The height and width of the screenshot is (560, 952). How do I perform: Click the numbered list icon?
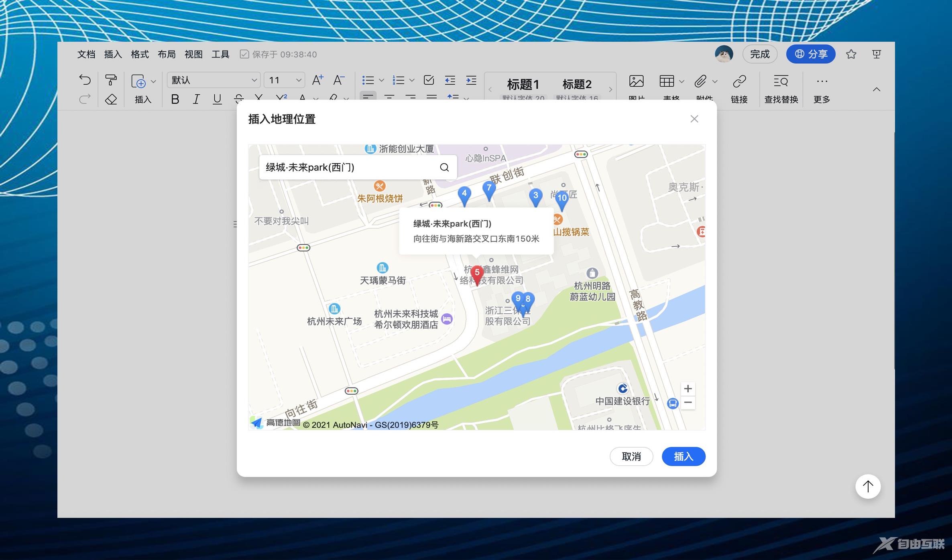coord(398,80)
